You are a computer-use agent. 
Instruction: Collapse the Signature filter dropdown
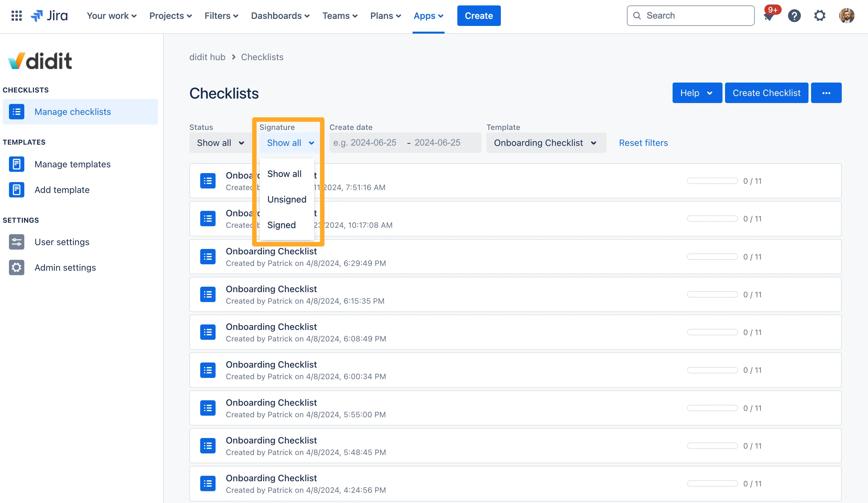coord(290,143)
